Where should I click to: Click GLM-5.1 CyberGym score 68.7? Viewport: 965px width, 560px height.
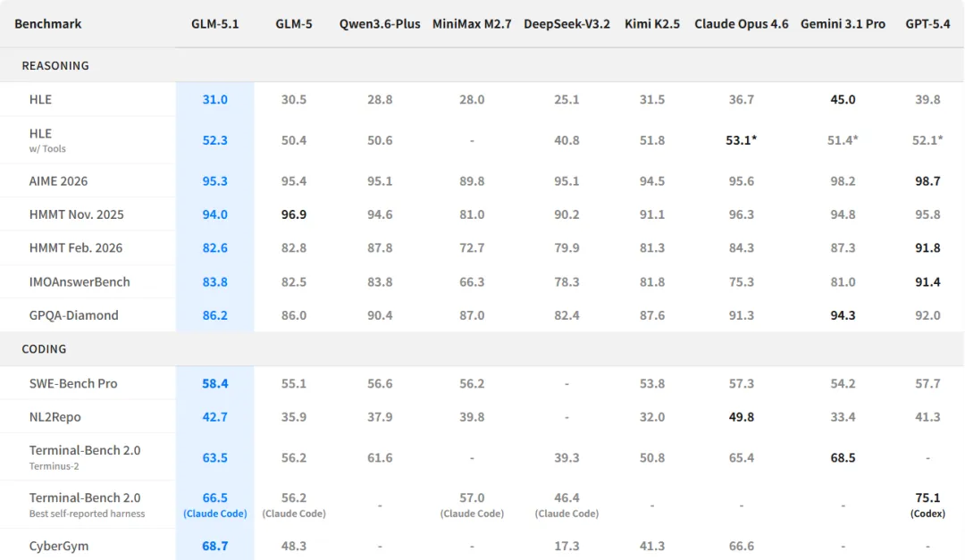pos(214,546)
